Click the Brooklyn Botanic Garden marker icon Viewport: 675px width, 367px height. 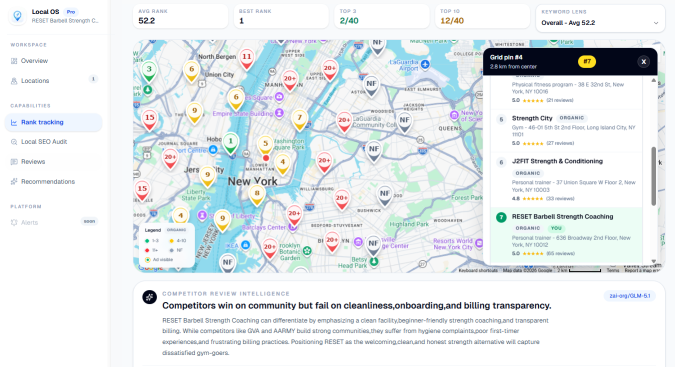pos(307,250)
